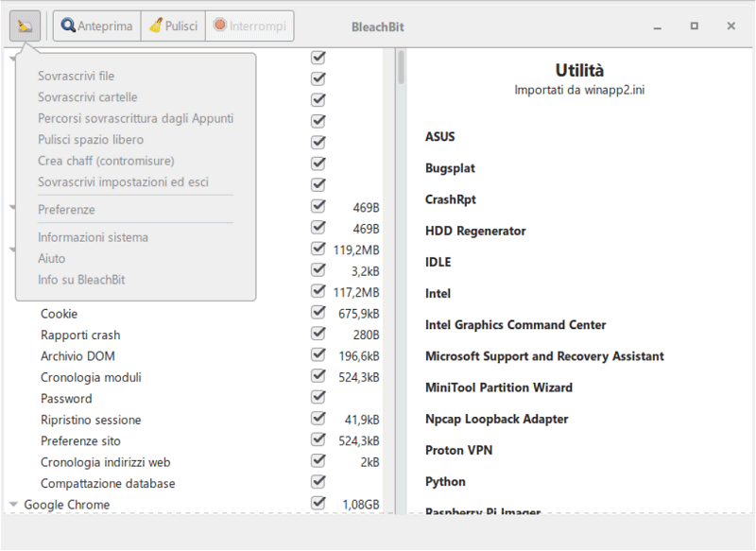Close the BleachBit window
Viewport: 756px width, 551px height.
click(x=730, y=26)
